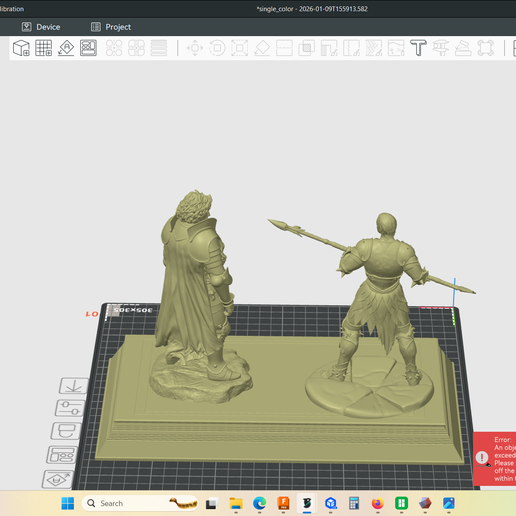This screenshot has width=516, height=516.
Task: Activate the Rotate tool icon
Action: 217,48
